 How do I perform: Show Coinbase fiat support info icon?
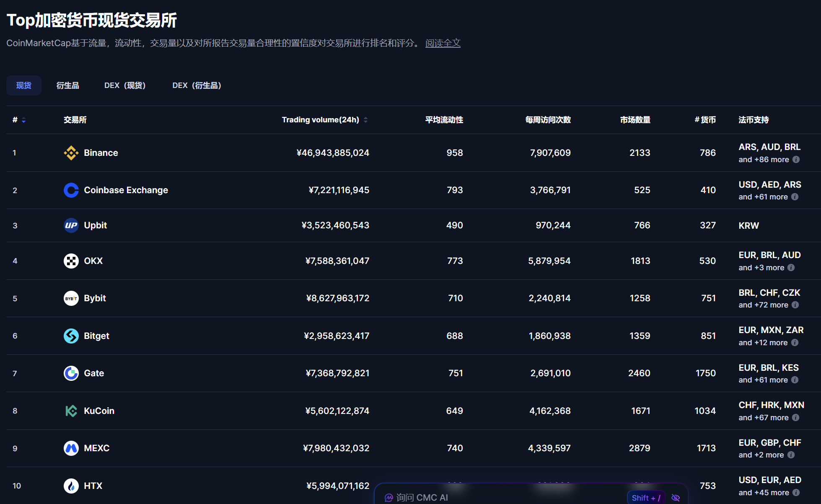(795, 197)
